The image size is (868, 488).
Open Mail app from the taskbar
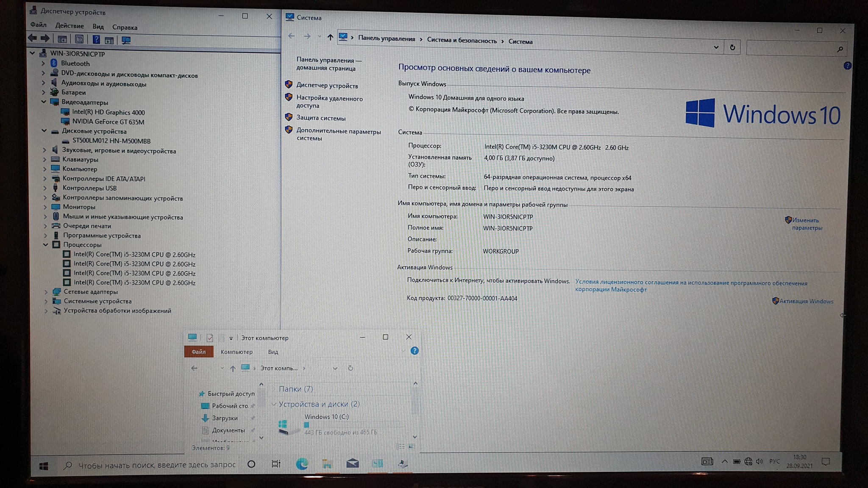(x=352, y=464)
